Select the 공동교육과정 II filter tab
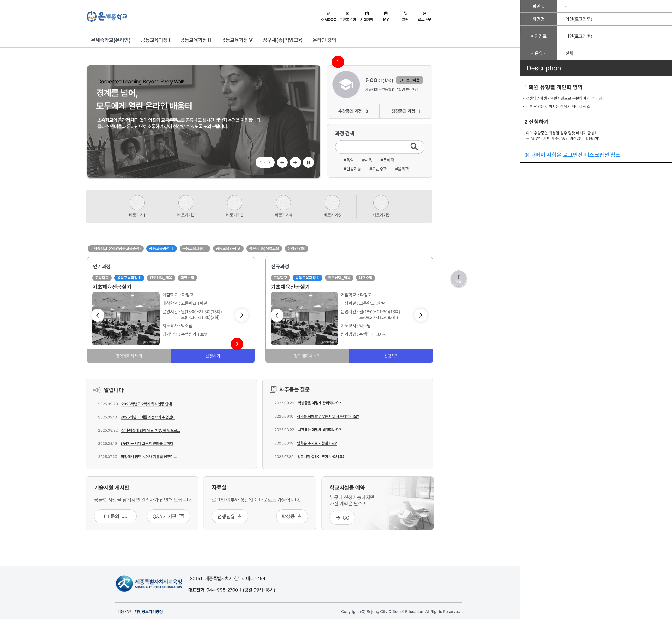This screenshot has height=619, width=672. [195, 249]
